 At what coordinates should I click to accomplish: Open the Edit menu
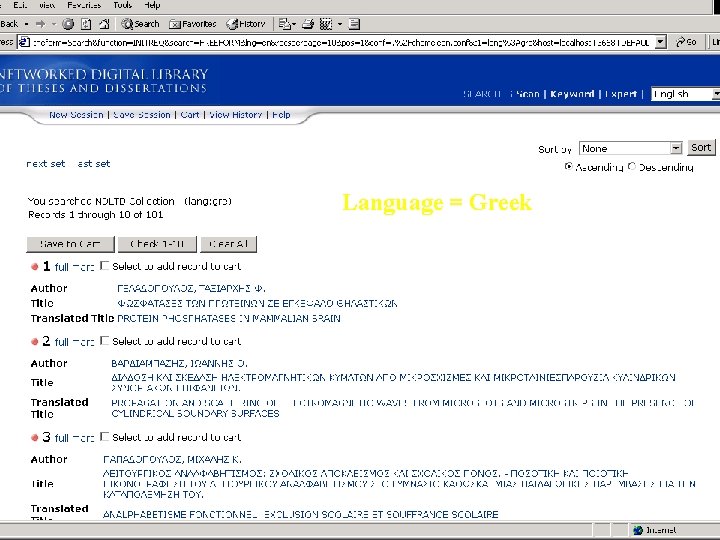20,6
